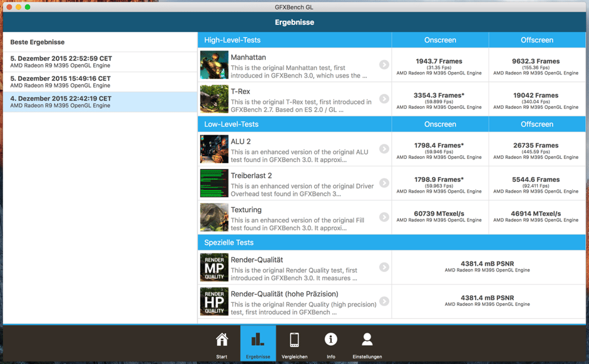
Task: Click T-Rex offscreen 19042 Frames result
Action: (x=536, y=95)
